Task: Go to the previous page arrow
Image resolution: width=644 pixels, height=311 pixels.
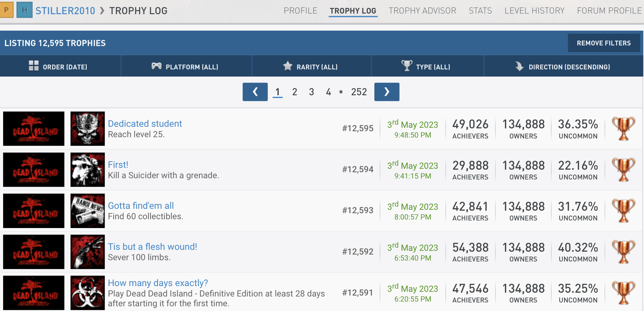Action: tap(255, 92)
